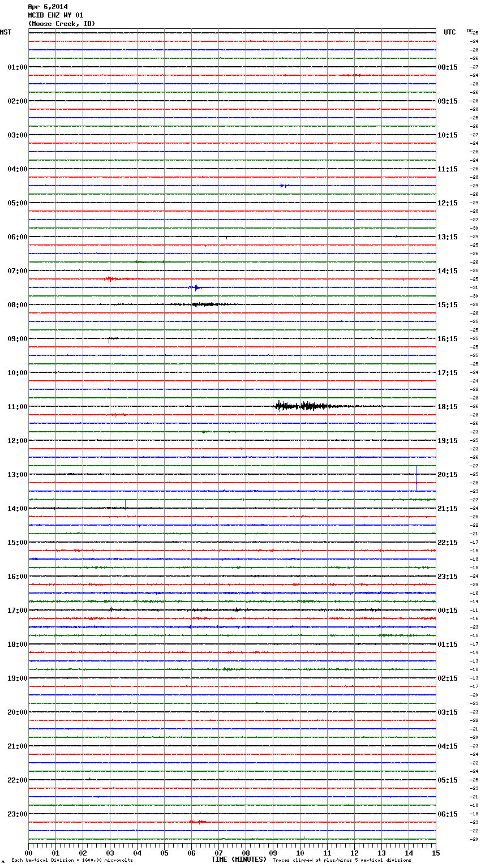Click the 22:15 UTC time label

pyautogui.click(x=448, y=543)
